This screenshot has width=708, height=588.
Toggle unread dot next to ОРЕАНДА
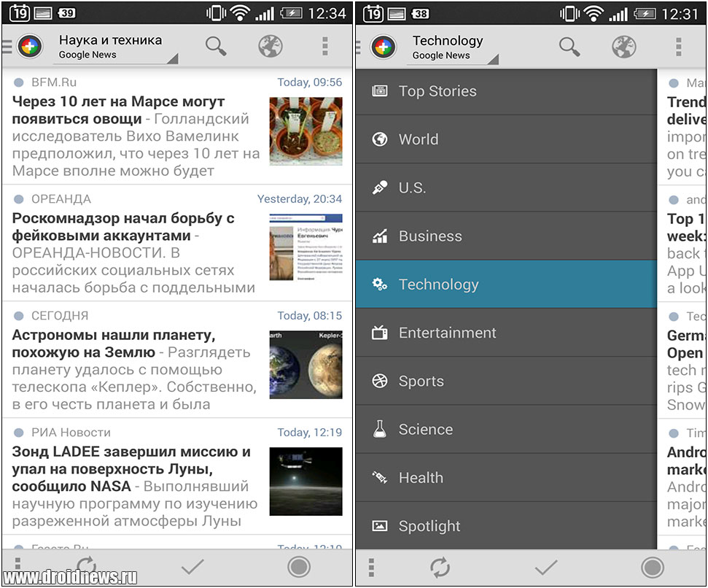pyautogui.click(x=18, y=199)
